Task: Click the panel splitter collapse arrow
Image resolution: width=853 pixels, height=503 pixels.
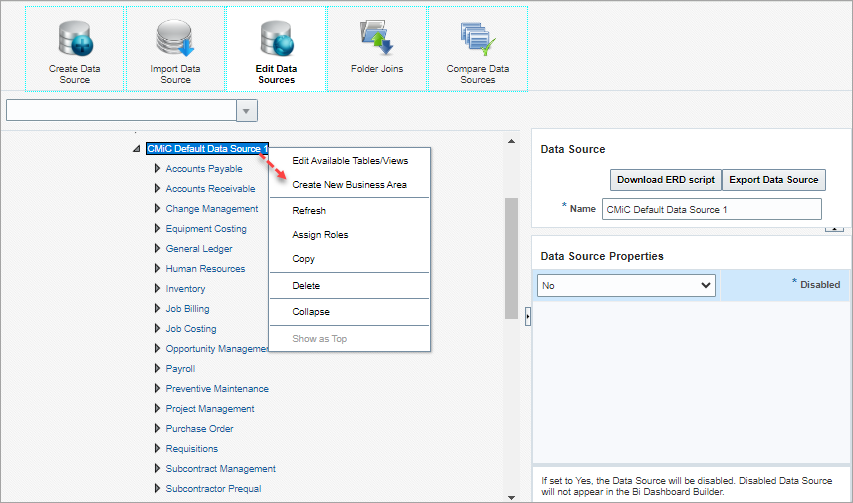Action: pos(527,316)
